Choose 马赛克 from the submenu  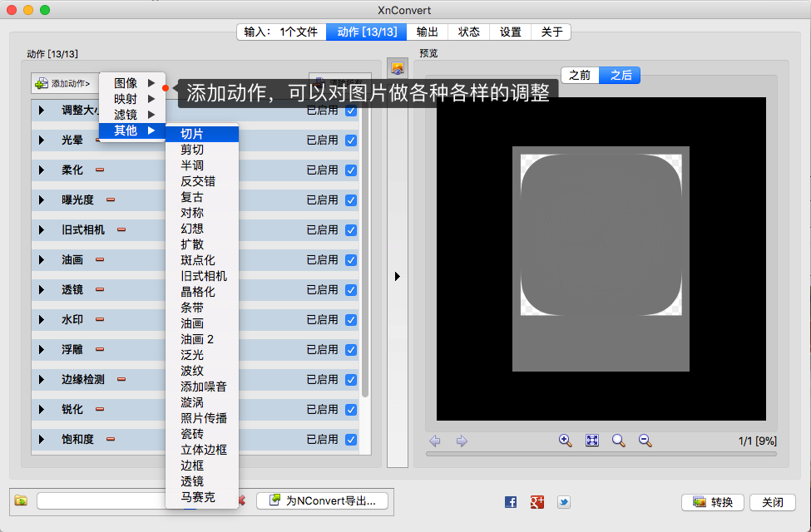[x=202, y=497]
